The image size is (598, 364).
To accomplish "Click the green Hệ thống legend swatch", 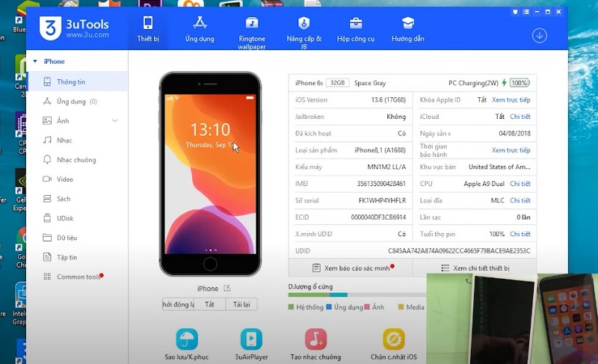I will point(291,307).
